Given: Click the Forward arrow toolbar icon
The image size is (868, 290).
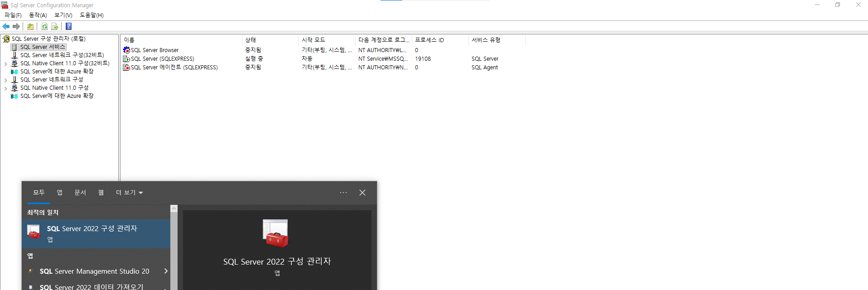Looking at the screenshot, I should (16, 27).
